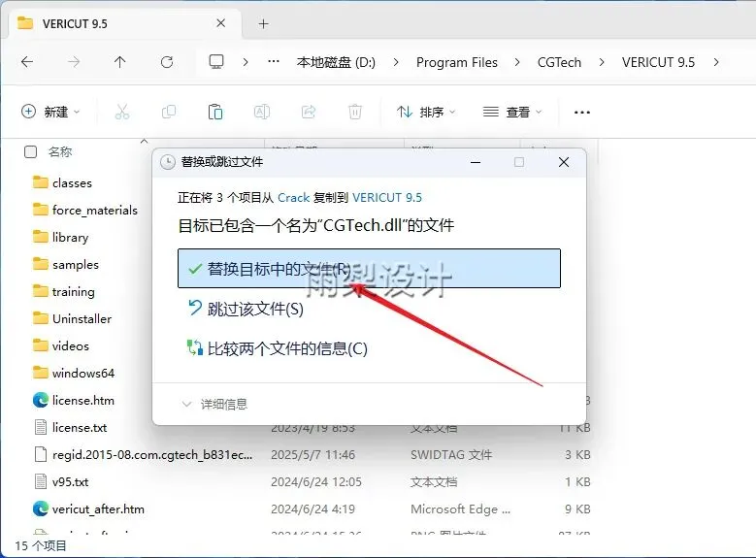This screenshot has width=756, height=558.
Task: Choose 比较两个文件的信息(C)
Action: coord(278,348)
